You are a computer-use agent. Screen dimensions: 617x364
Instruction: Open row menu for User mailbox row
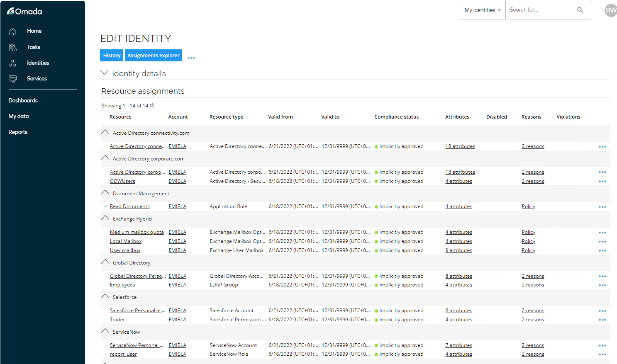coord(602,251)
